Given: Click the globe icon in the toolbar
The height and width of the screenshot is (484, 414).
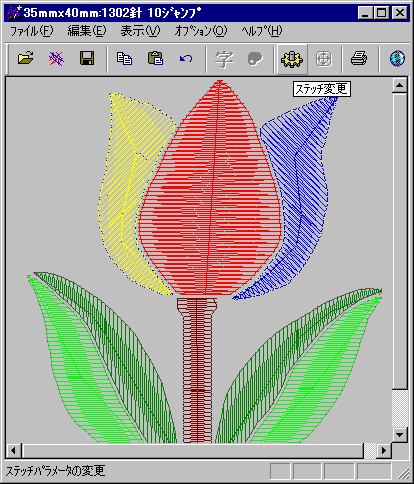Looking at the screenshot, I should pos(397,59).
